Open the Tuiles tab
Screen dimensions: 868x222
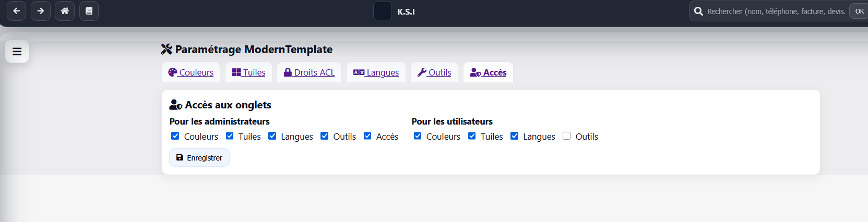(x=248, y=72)
